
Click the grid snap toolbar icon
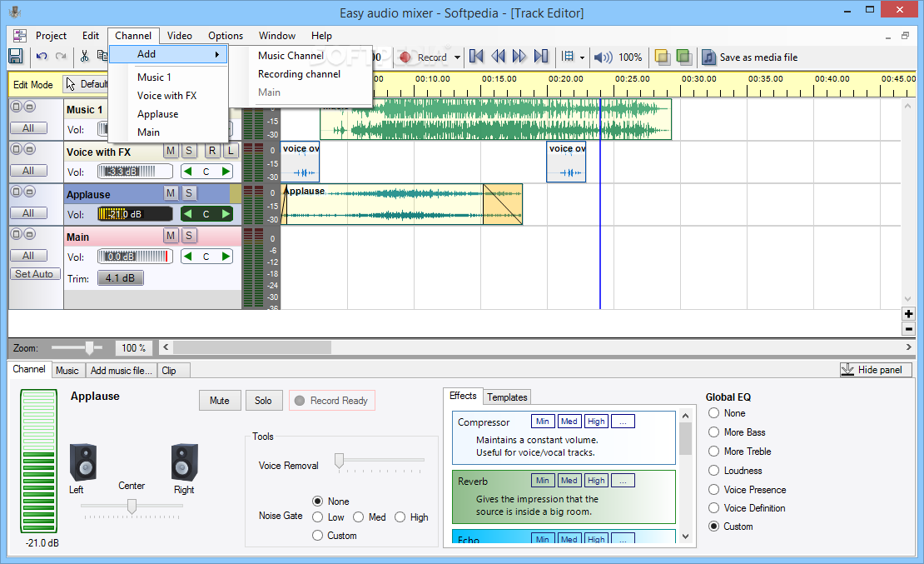pyautogui.click(x=568, y=57)
